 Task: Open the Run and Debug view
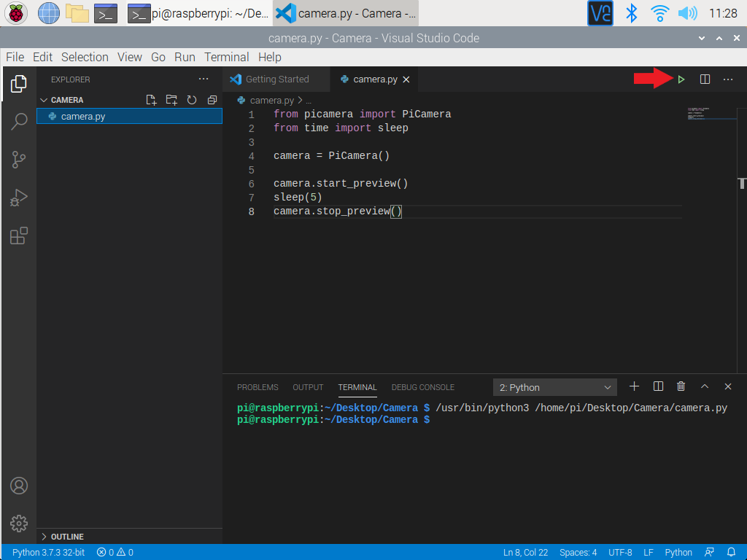click(x=19, y=198)
